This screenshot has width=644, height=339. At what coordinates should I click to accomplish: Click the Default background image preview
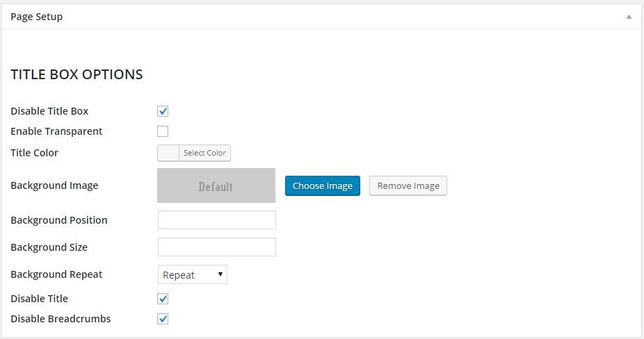pos(216,185)
